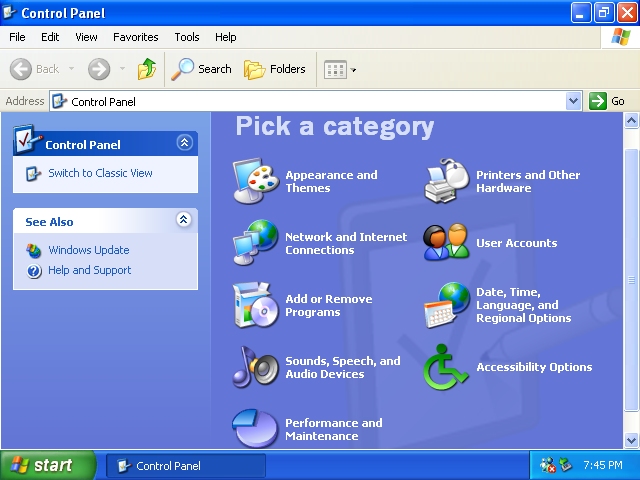Open the Back history dropdown arrow
This screenshot has width=640, height=480.
[x=71, y=69]
